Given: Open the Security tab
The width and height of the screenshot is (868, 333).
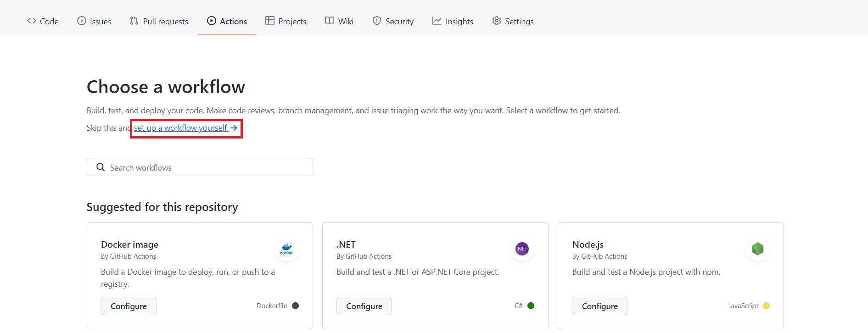Looking at the screenshot, I should tap(393, 21).
